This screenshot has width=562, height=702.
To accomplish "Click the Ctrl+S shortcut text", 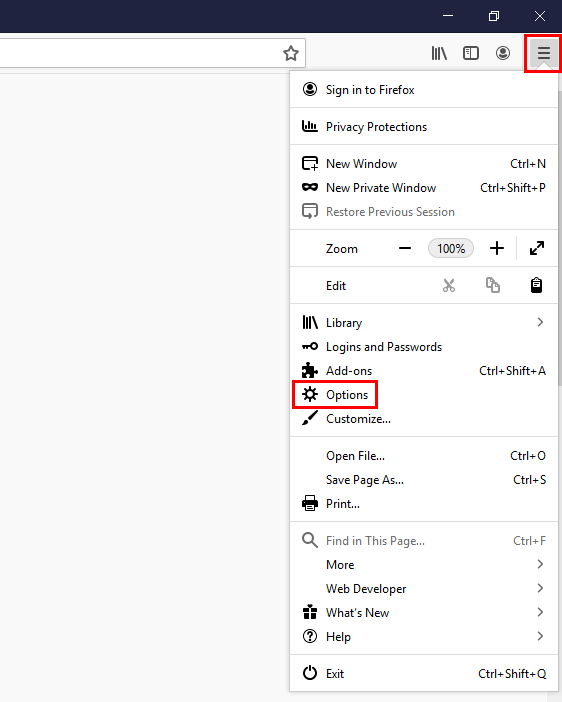I will tap(529, 479).
